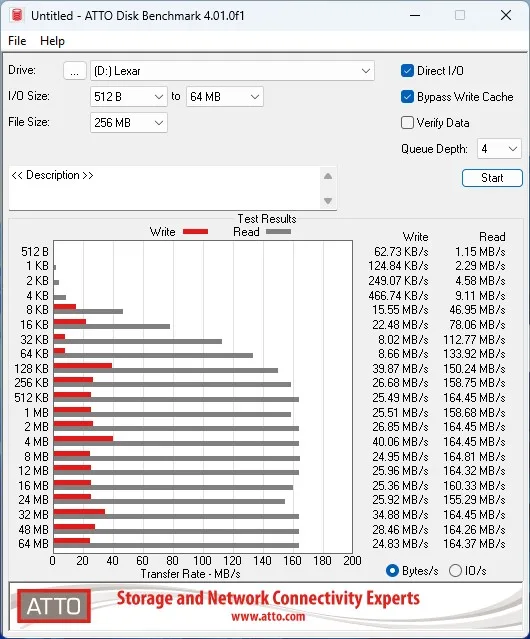The width and height of the screenshot is (530, 639).
Task: Click the Test Results heading
Action: tap(267, 219)
